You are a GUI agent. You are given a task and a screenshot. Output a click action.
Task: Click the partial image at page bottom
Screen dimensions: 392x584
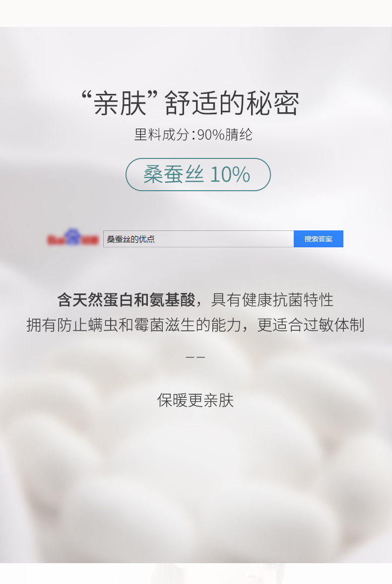[x=196, y=574]
